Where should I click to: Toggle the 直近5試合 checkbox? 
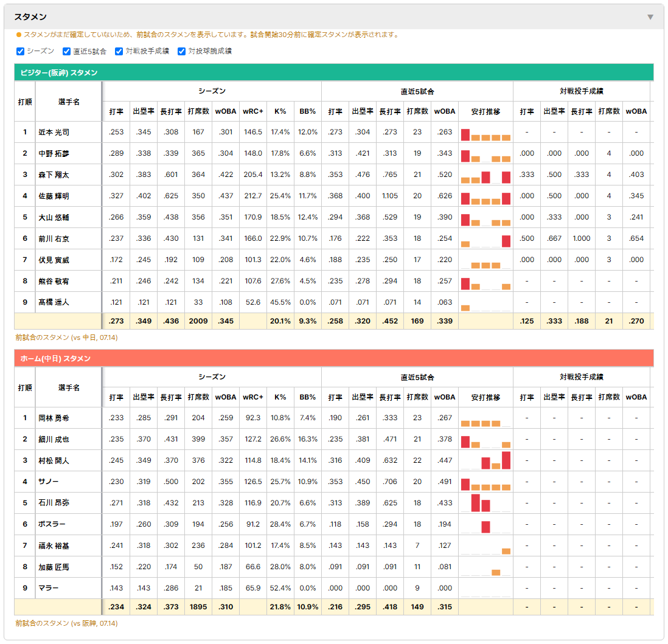coord(66,52)
